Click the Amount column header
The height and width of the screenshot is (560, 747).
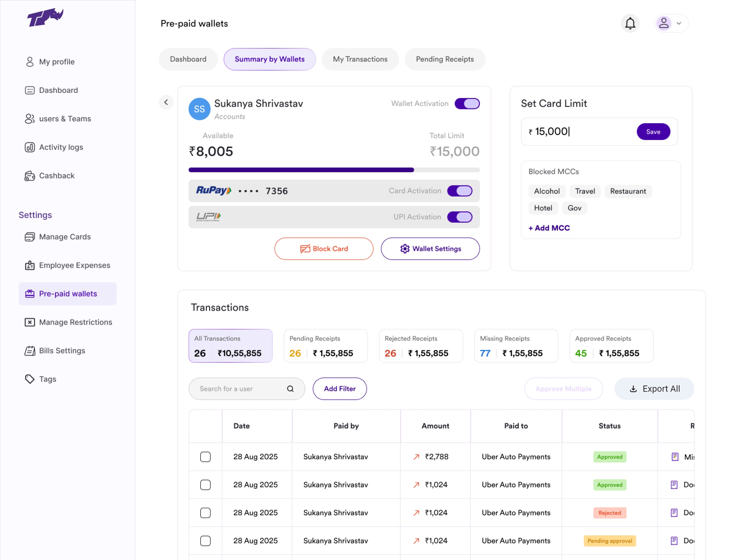point(435,426)
